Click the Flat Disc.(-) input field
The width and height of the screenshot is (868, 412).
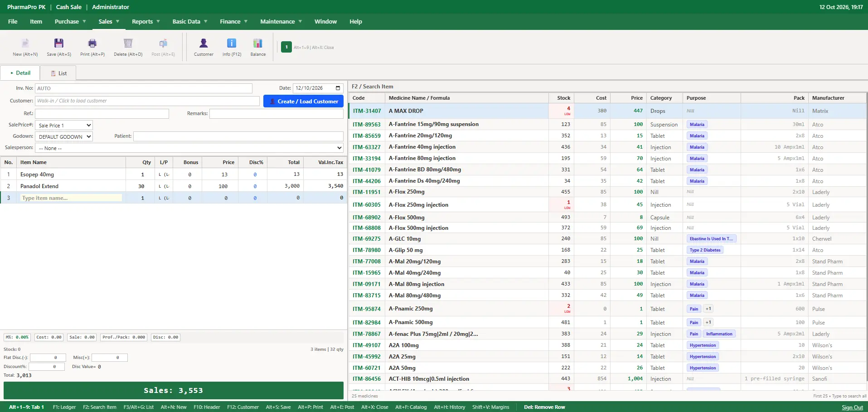48,358
